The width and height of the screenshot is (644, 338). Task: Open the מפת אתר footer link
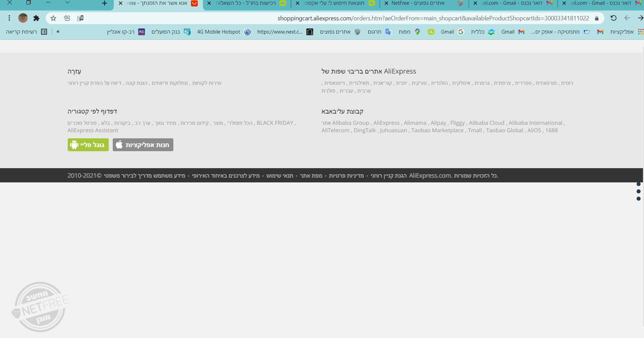tap(311, 176)
